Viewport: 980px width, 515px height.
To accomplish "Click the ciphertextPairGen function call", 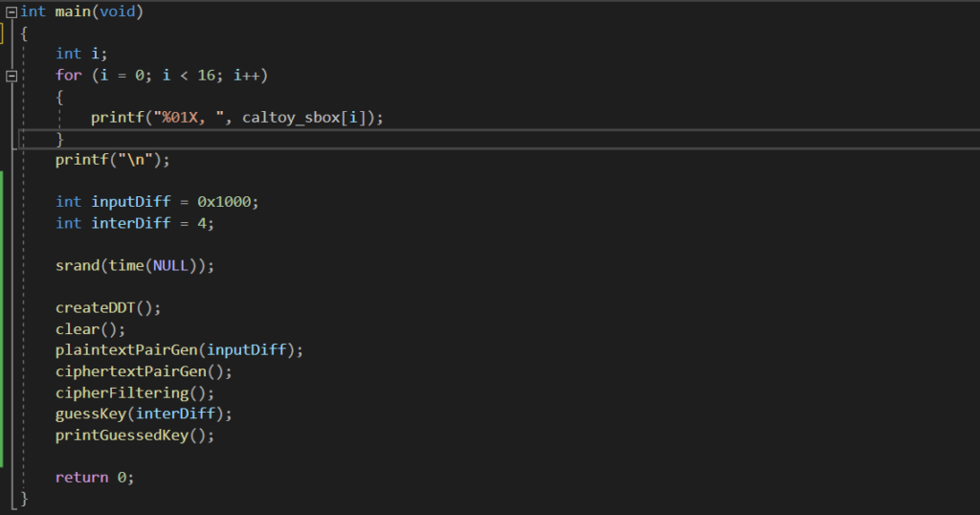I will coord(144,371).
